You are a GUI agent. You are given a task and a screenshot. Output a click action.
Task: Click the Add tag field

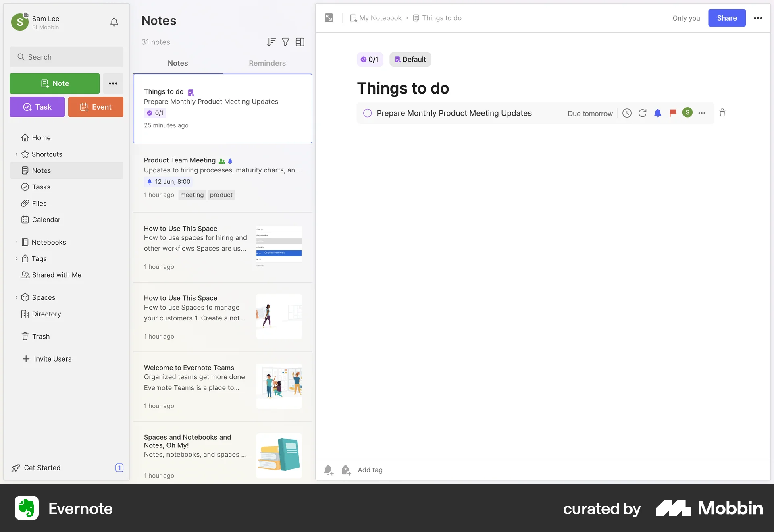coord(370,470)
